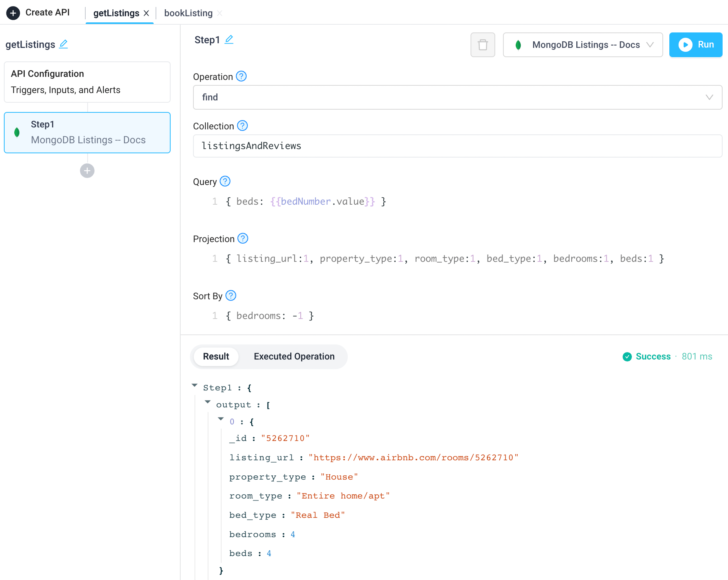
Task: Click the play icon inside the Run button
Action: click(686, 45)
